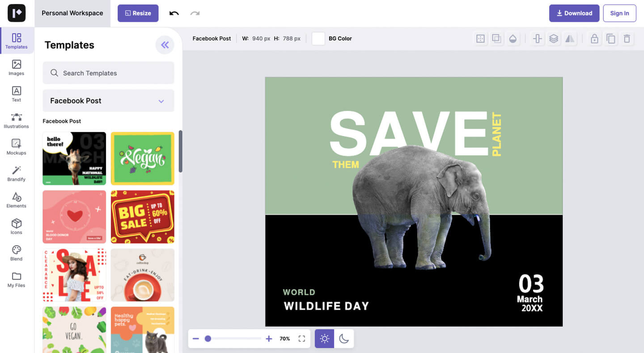This screenshot has width=644, height=353.
Task: Expand the Facebook Post dropdown
Action: pos(108,101)
